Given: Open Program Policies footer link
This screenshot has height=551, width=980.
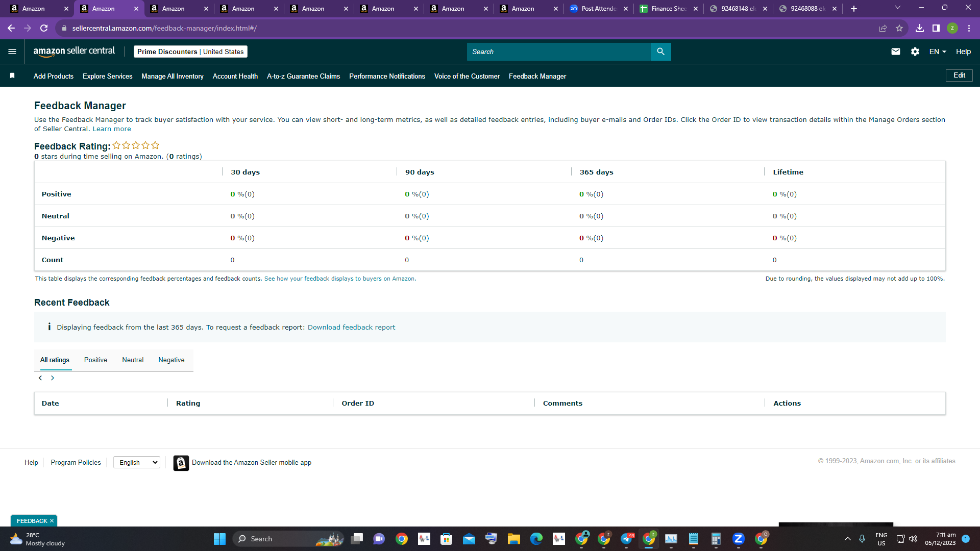Looking at the screenshot, I should pyautogui.click(x=76, y=463).
